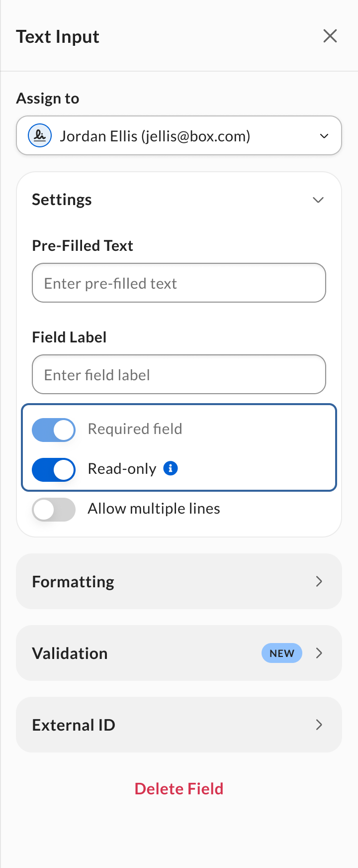
Task: Open the Assign to dropdown arrow
Action: [324, 136]
